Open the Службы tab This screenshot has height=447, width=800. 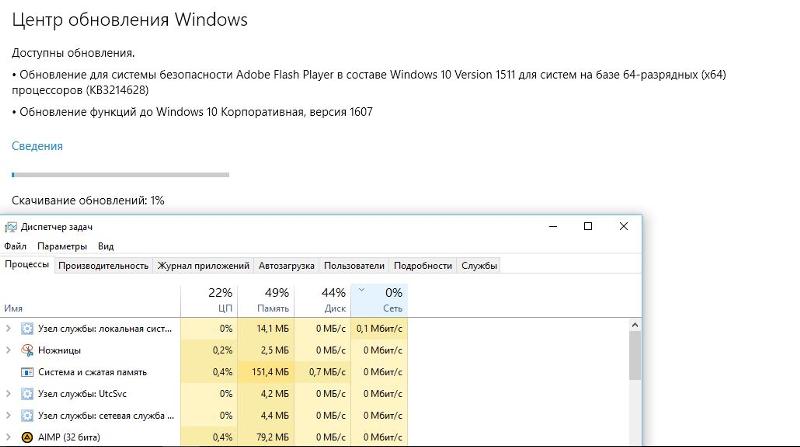tap(479, 266)
